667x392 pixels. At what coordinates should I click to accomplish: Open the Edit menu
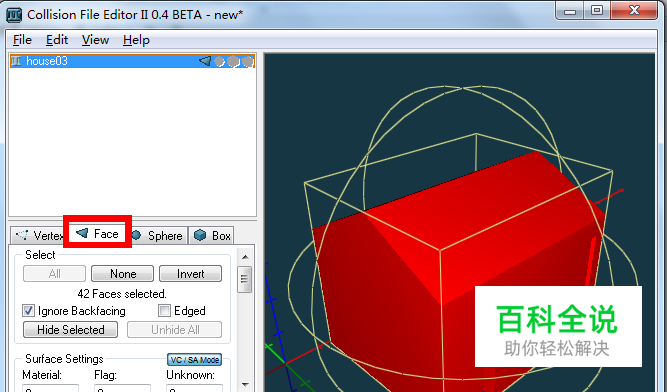point(57,40)
